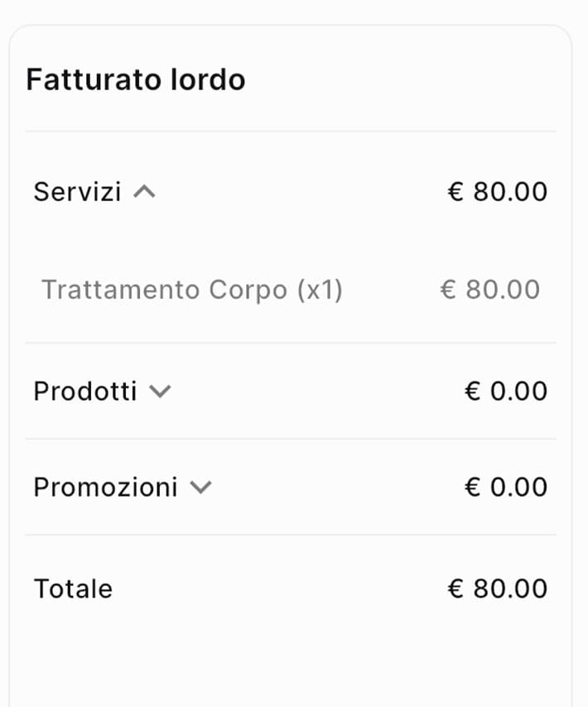Click the € 80.00 amount for Servizi
588x707 pixels.
tap(497, 191)
